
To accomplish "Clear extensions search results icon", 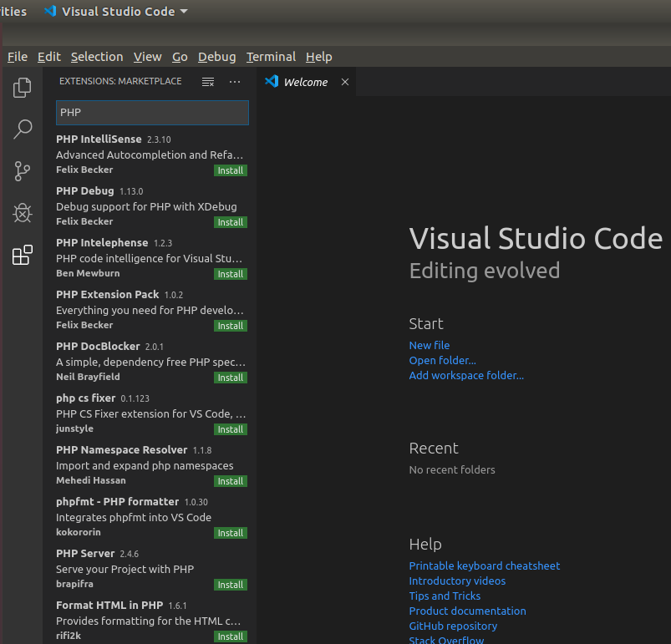I will [x=208, y=82].
